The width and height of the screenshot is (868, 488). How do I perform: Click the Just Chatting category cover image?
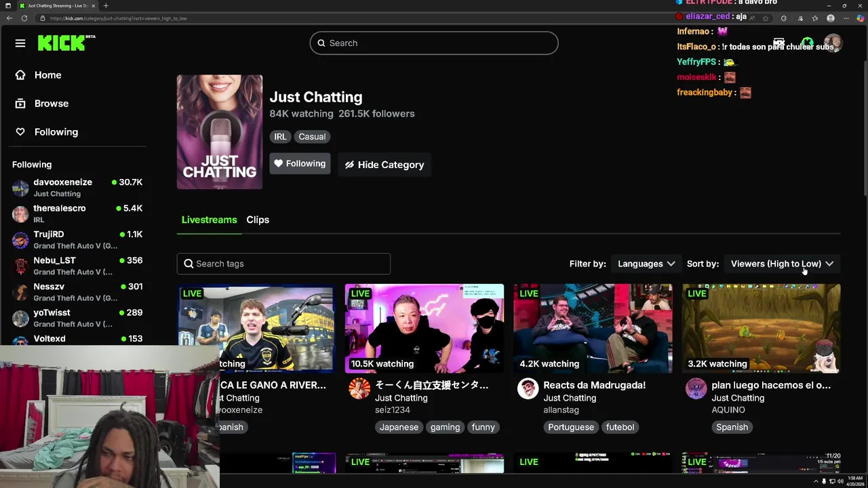220,132
